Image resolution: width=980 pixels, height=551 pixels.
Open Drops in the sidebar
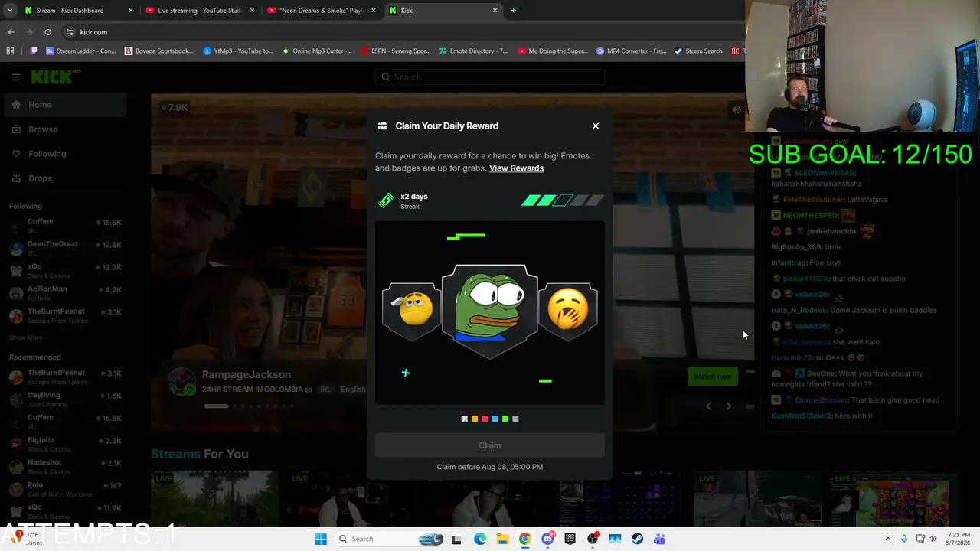coord(65,178)
